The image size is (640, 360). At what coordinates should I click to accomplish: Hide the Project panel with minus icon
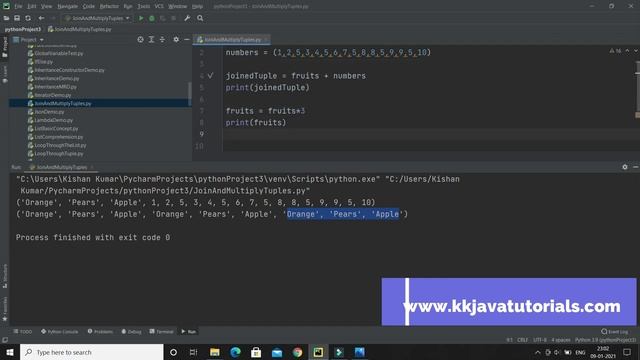(187, 40)
